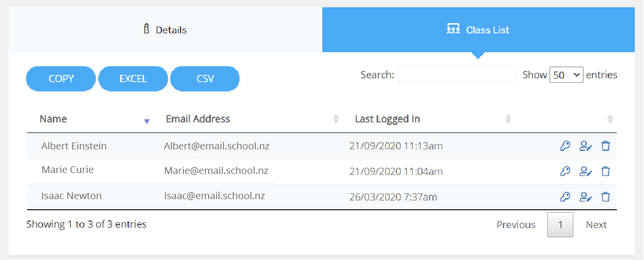Image resolution: width=644 pixels, height=260 pixels.
Task: Delete Albert Einstein using trash icon
Action: 605,146
